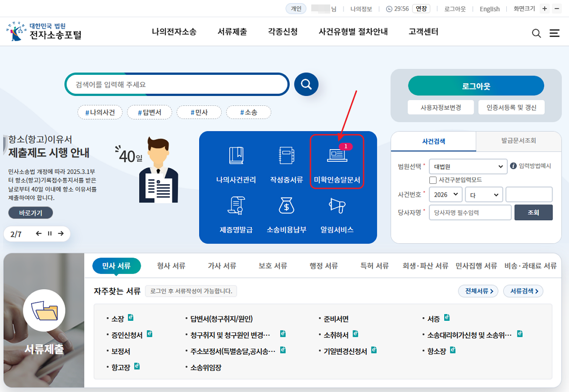Open 제증명발급 certificate icon
This screenshot has width=569, height=392.
coord(236,205)
